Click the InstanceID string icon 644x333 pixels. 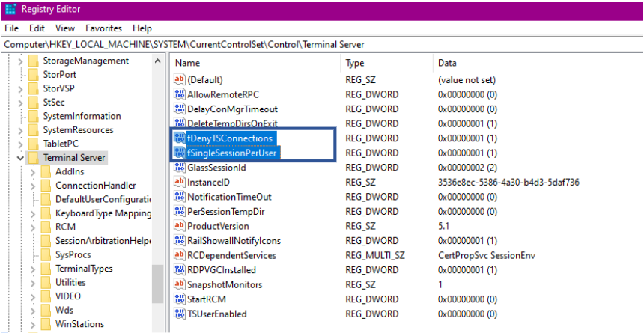(180, 183)
